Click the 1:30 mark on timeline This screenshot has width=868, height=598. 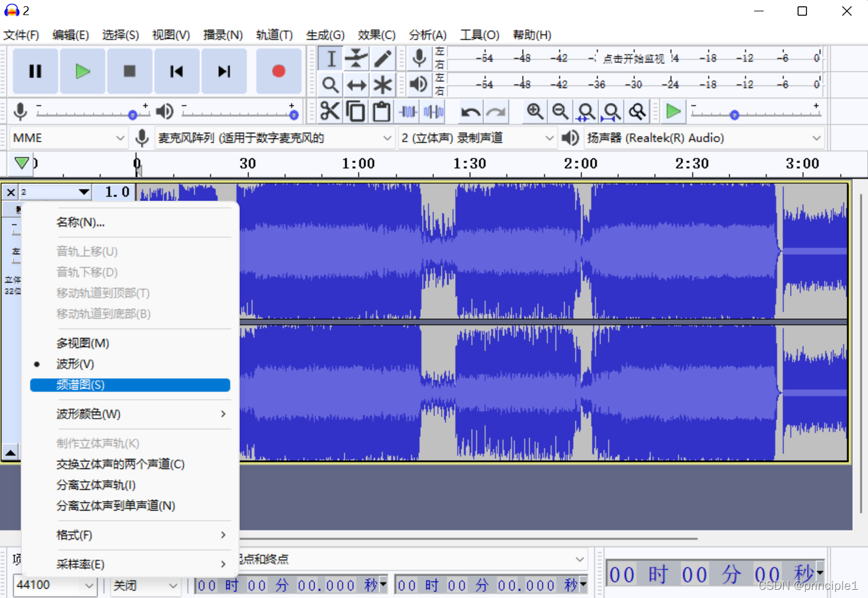[x=469, y=164]
